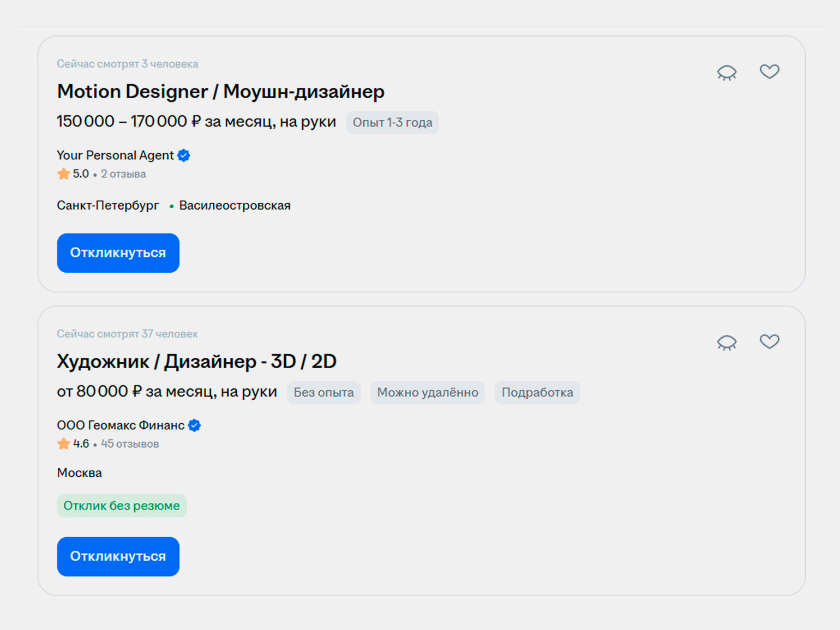The height and width of the screenshot is (630, 840).
Task: Click verified badge next to Your Personal Agent
Action: tap(184, 155)
